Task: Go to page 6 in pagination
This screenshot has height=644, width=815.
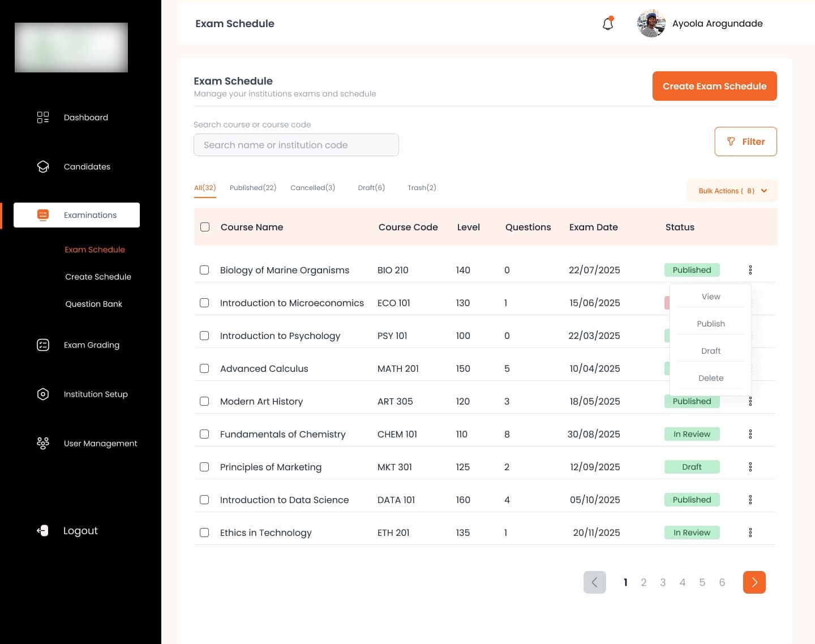Action: tap(722, 582)
